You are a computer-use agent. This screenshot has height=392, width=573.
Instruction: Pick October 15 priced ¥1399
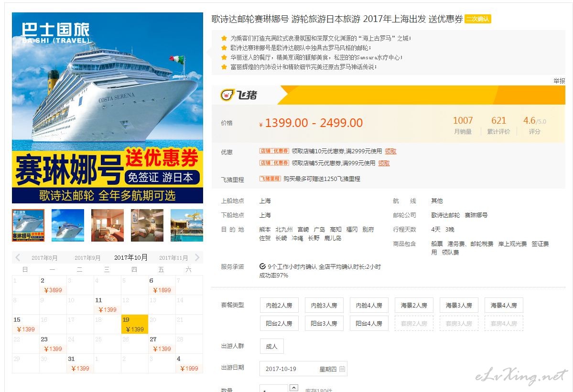[26, 324]
